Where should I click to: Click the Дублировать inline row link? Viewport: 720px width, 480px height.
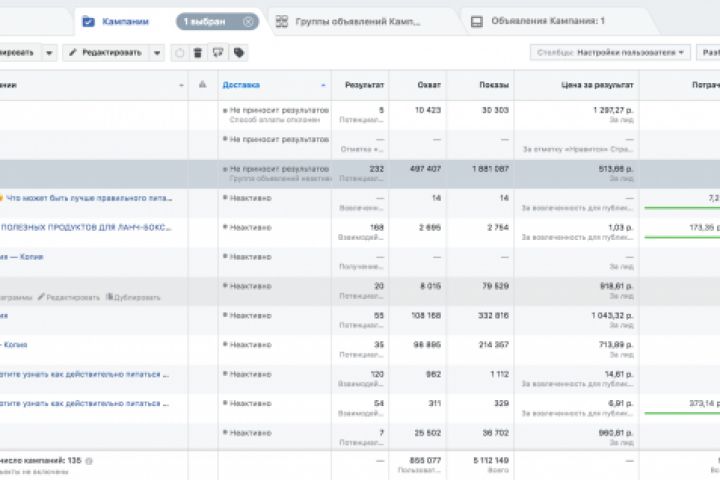(x=133, y=297)
